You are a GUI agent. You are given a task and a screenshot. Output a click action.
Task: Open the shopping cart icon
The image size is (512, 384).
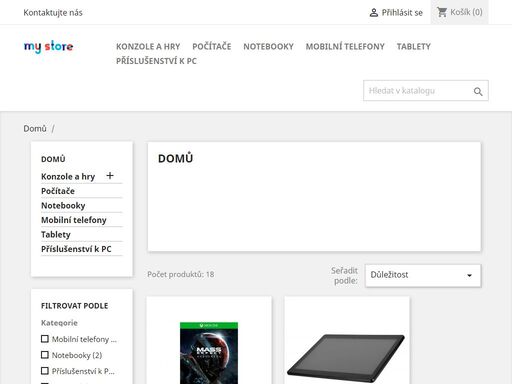(442, 12)
